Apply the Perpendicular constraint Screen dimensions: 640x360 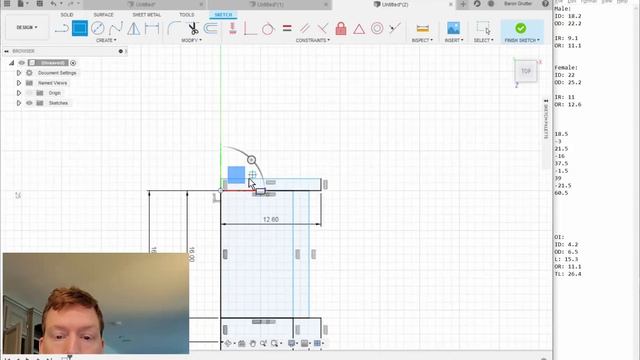tap(322, 29)
